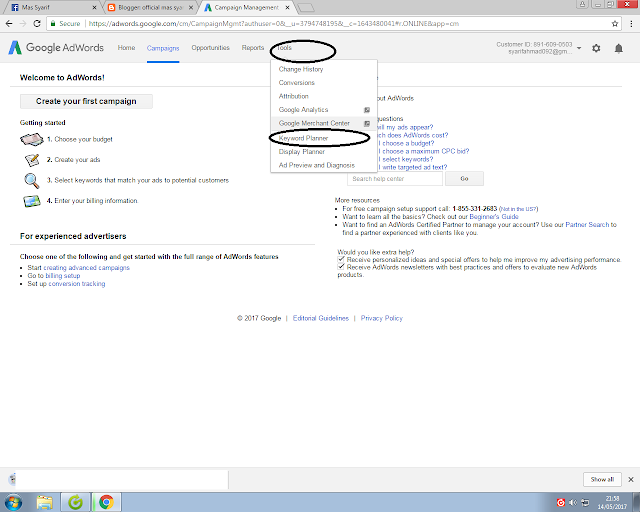640x512 pixels.
Task: Click the billing information card icon
Action: tap(32, 201)
